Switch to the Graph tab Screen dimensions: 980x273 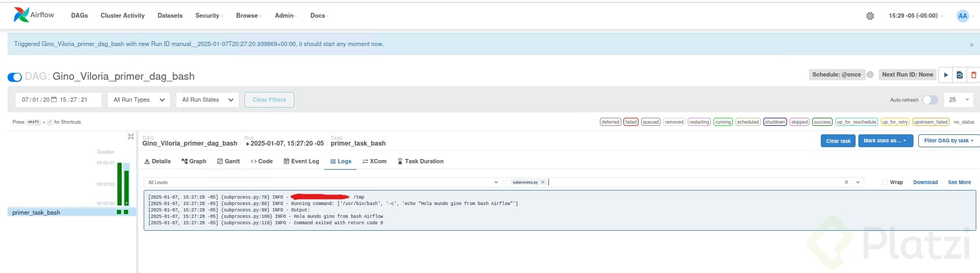coord(194,161)
